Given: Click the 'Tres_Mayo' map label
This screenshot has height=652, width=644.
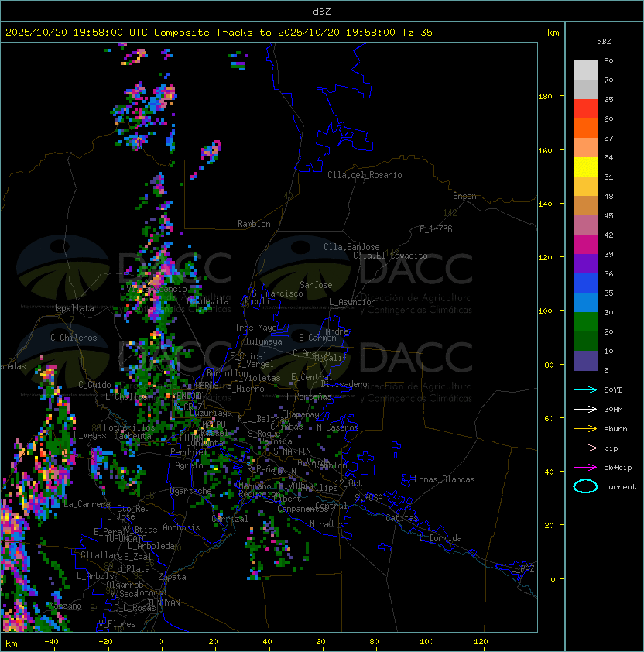Looking at the screenshot, I should pos(255,328).
